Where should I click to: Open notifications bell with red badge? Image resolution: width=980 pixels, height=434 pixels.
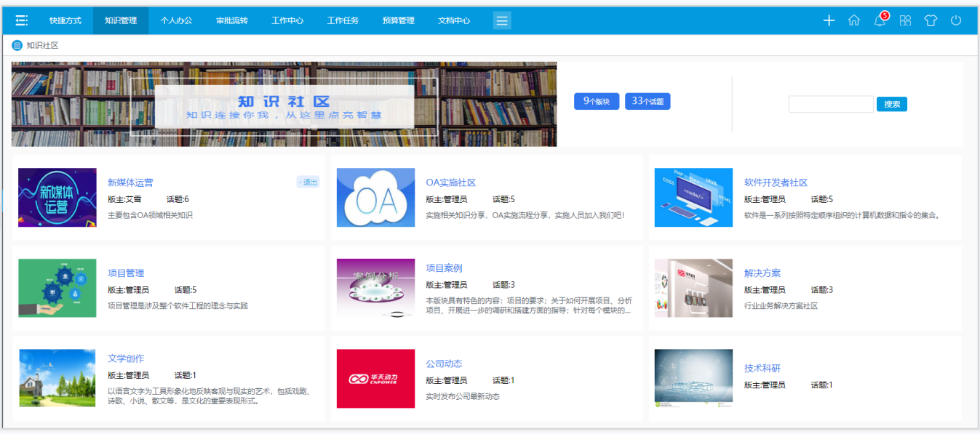tap(880, 20)
